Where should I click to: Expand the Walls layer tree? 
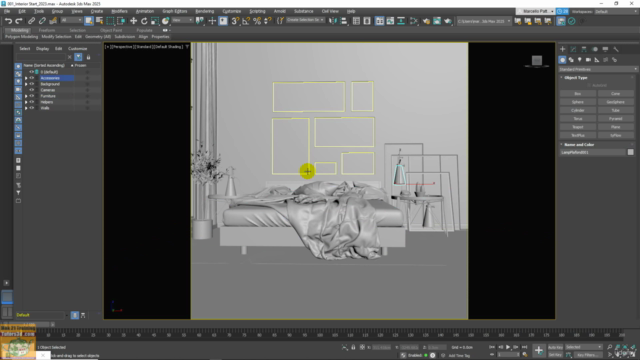click(26, 108)
